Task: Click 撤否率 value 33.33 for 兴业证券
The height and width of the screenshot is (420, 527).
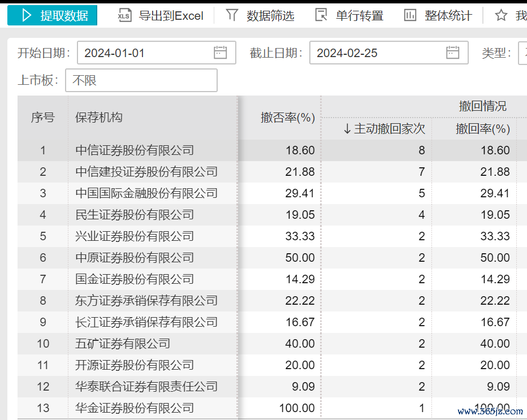Action: (300, 236)
